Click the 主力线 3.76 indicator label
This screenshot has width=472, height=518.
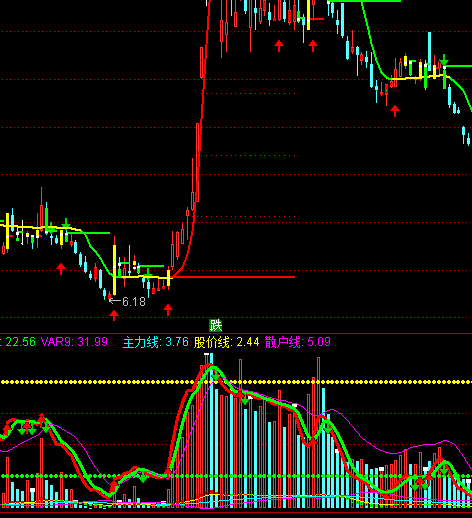156,342
